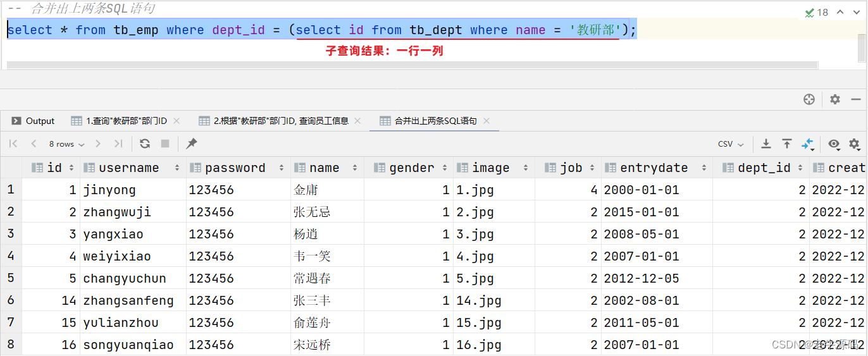The height and width of the screenshot is (356, 868).
Task: Close the 合并出上两条SQL语句 tab
Action: click(x=487, y=121)
